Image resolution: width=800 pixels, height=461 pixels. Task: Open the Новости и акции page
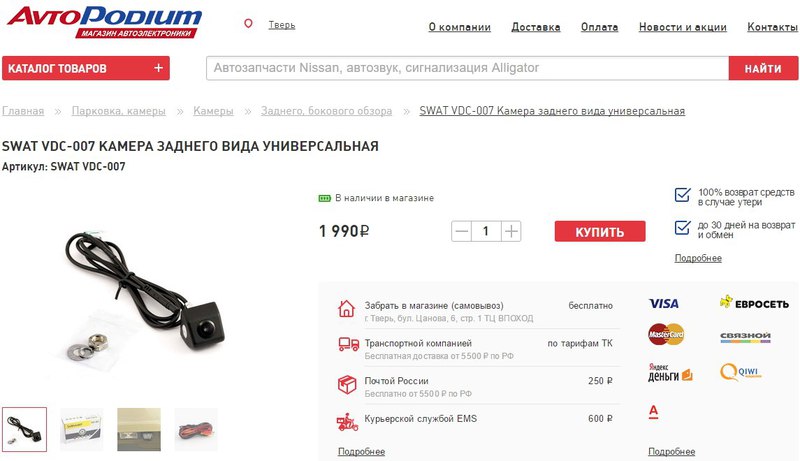click(x=683, y=27)
